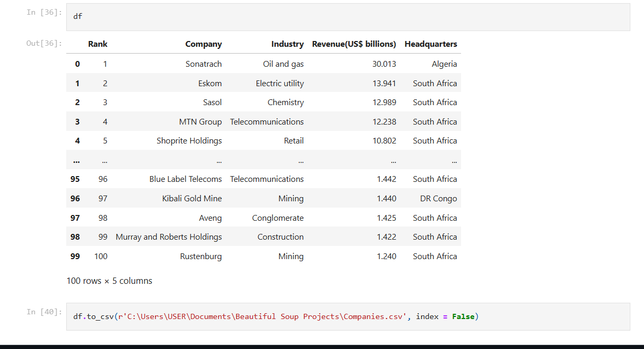
Task: Click South Africa in the Aveng row
Action: click(x=435, y=218)
